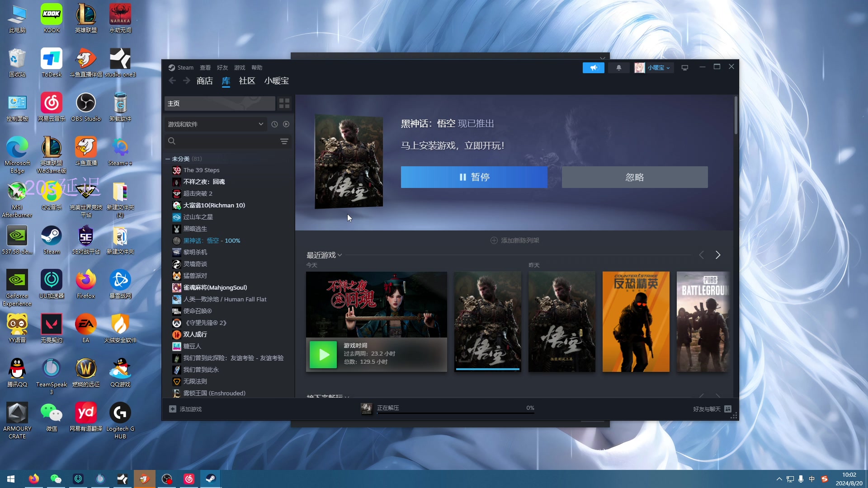
Task: Click the library search input field
Action: coord(228,141)
